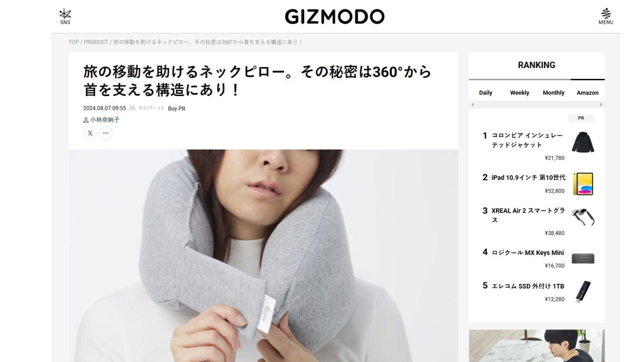The width and height of the screenshot is (644, 362).
Task: Select the Amazon ranking tab
Action: 588,93
